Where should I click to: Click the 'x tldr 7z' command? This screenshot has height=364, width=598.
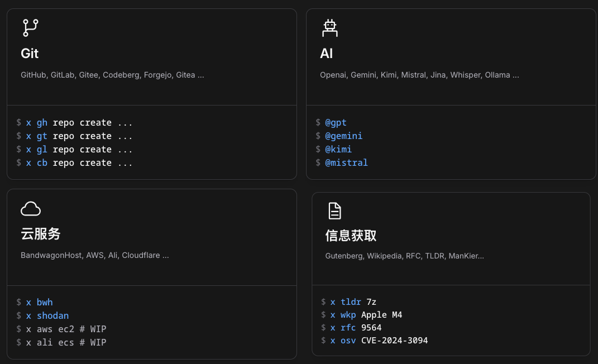tap(353, 302)
